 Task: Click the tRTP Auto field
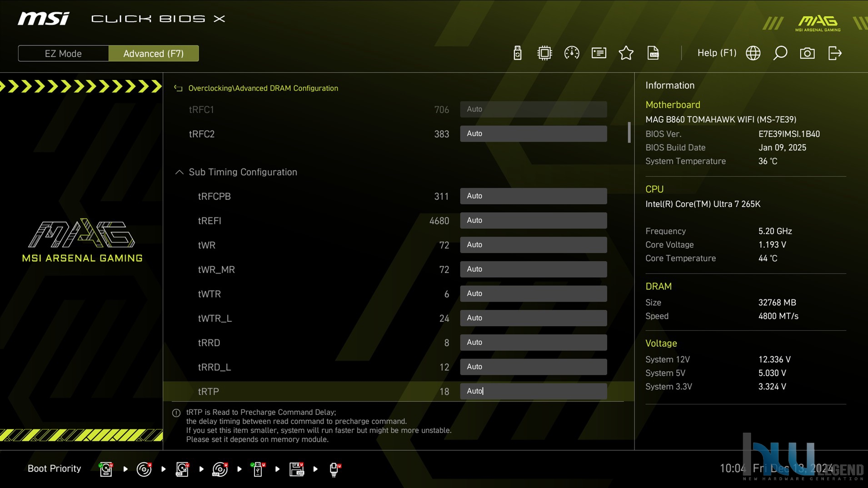(533, 391)
